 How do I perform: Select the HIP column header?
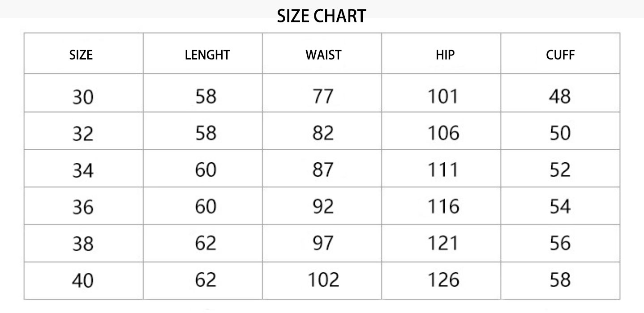(x=445, y=55)
